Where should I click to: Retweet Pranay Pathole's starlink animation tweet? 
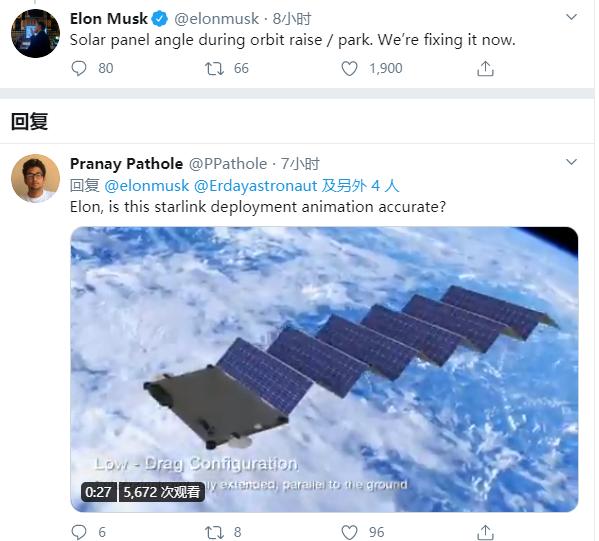click(x=214, y=532)
